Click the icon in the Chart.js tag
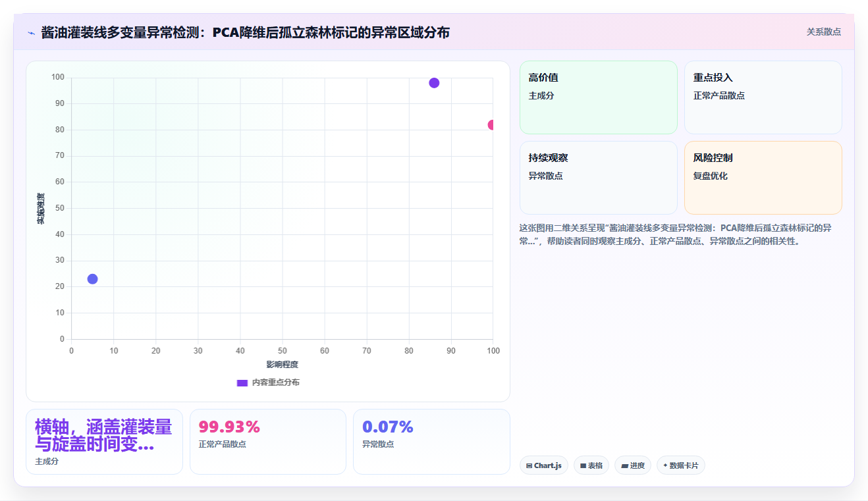Viewport: 868px width, 501px height. (529, 465)
